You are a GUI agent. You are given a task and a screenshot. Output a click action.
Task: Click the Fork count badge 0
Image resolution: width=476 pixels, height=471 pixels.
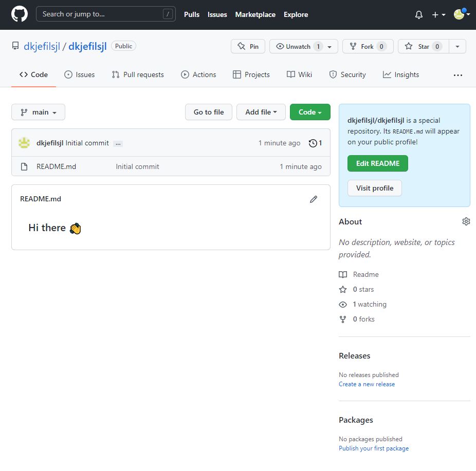(381, 47)
